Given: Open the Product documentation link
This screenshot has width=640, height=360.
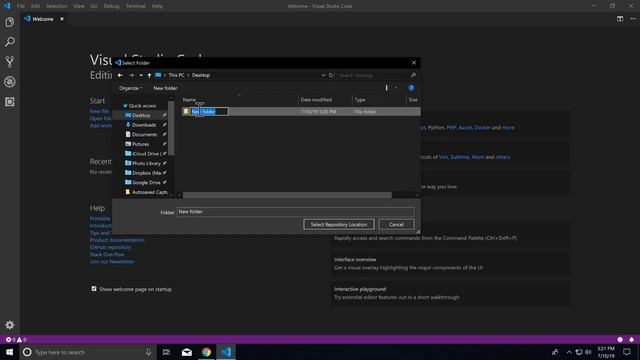Looking at the screenshot, I should click(117, 240).
